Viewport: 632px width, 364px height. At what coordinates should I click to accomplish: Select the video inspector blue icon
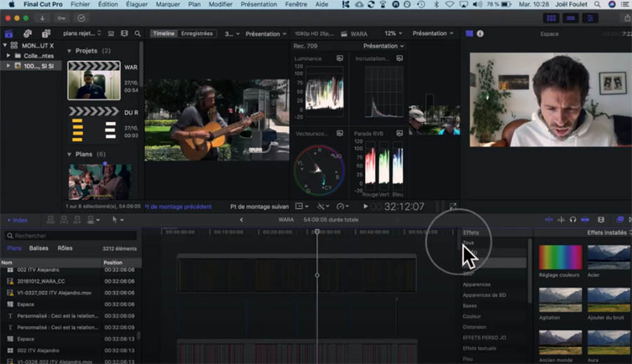click(469, 34)
